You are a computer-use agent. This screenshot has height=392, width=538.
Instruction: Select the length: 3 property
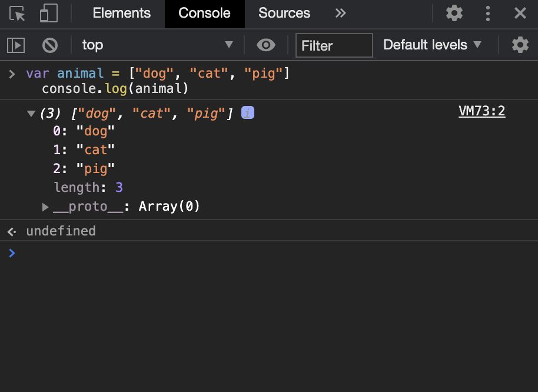pyautogui.click(x=88, y=187)
